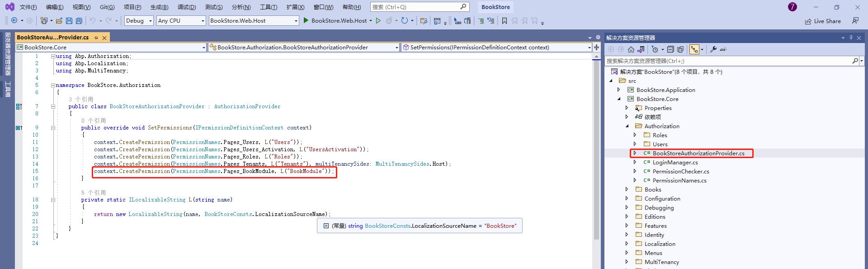Collapse the Authorization folder node

click(627, 126)
